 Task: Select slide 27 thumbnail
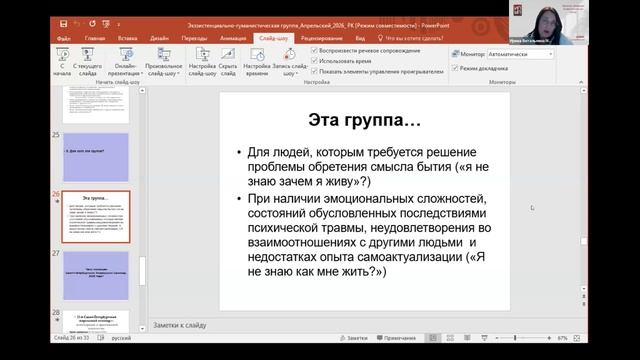pyautogui.click(x=96, y=276)
